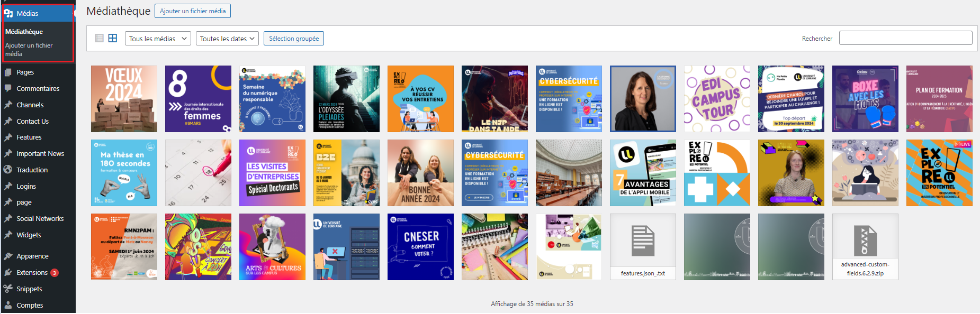Click the Médias sidebar icon
The height and width of the screenshot is (314, 980).
[8, 13]
